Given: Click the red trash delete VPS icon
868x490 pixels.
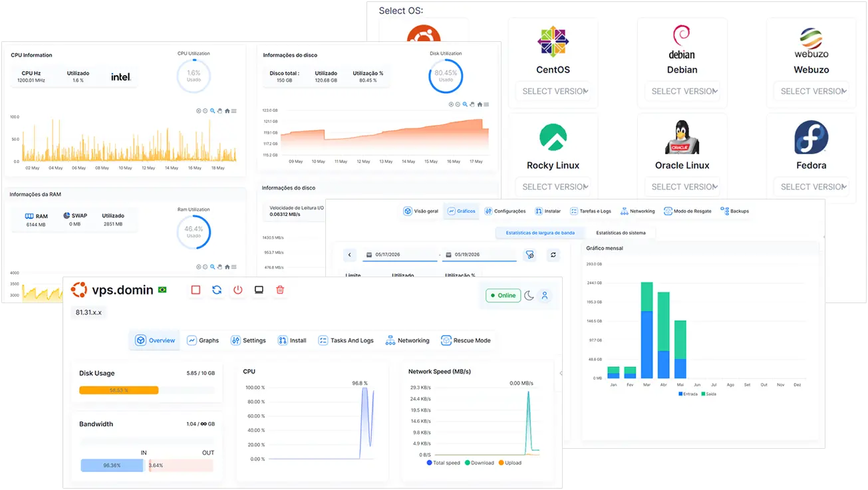Looking at the screenshot, I should coord(280,290).
